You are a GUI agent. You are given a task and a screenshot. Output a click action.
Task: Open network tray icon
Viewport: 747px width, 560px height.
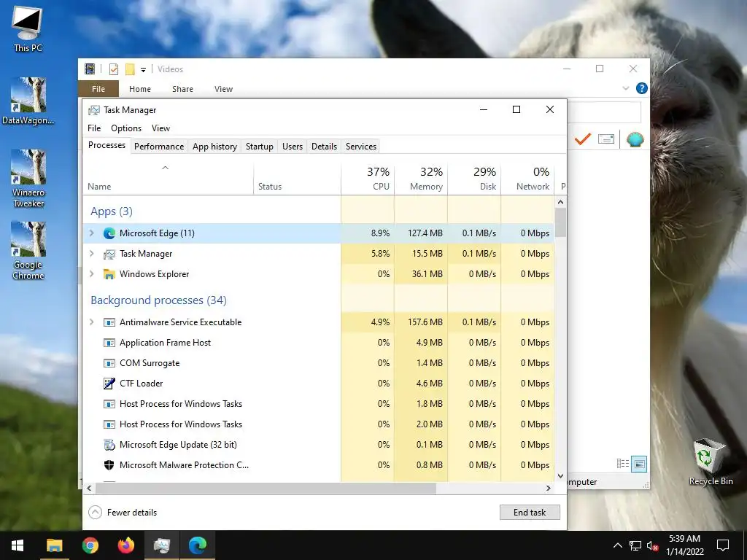635,545
